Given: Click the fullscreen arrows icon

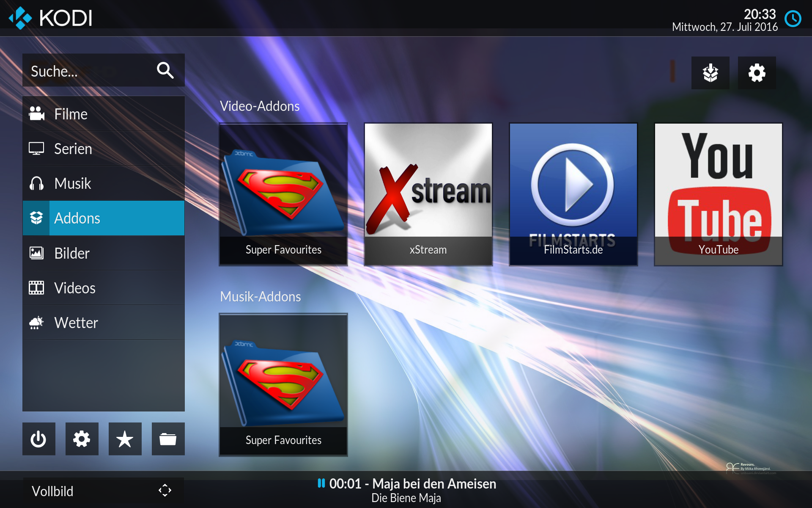Looking at the screenshot, I should [165, 490].
